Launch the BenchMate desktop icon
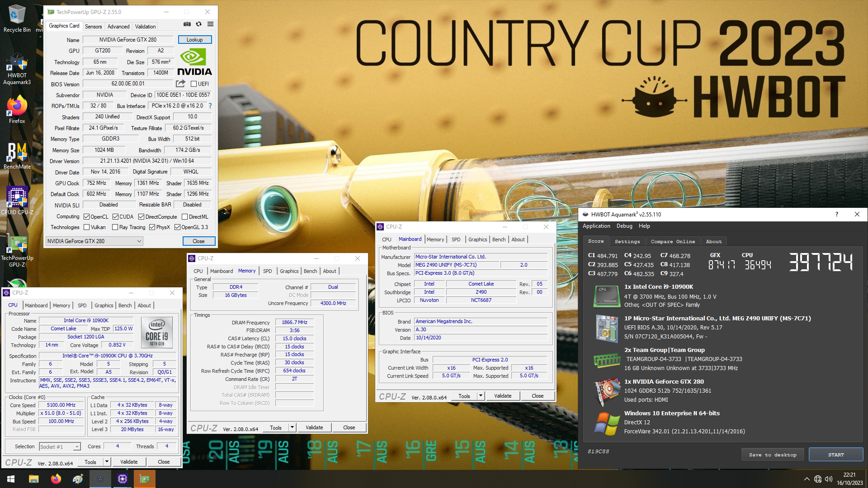The width and height of the screenshot is (868, 488). point(17,156)
